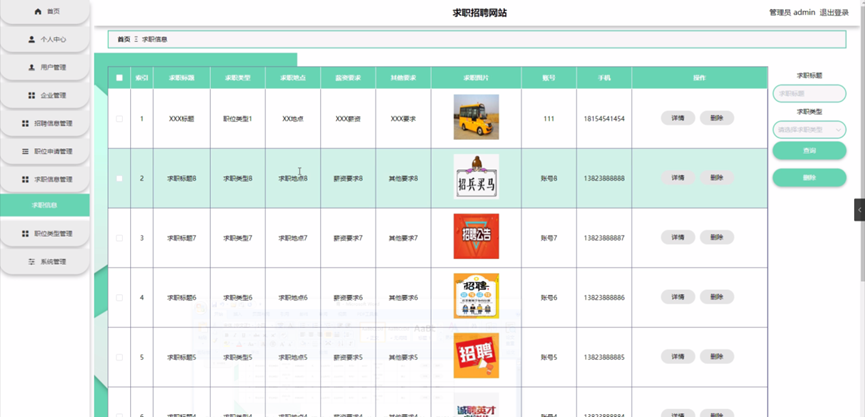Click the 职位类型1 cell
This screenshot has width=865, height=417.
[238, 119]
